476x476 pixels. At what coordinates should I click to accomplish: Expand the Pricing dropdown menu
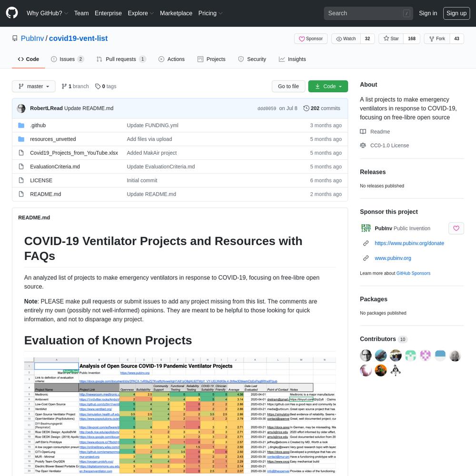(x=210, y=13)
